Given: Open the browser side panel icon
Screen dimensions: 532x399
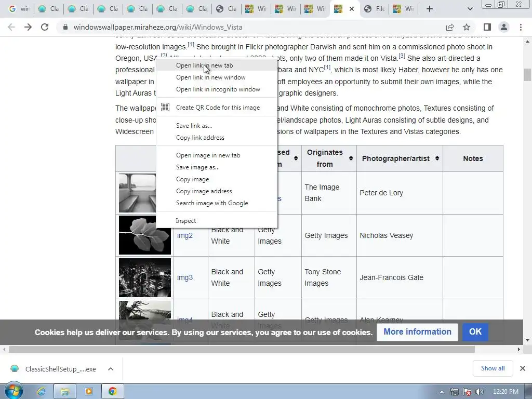Looking at the screenshot, I should tap(487, 27).
